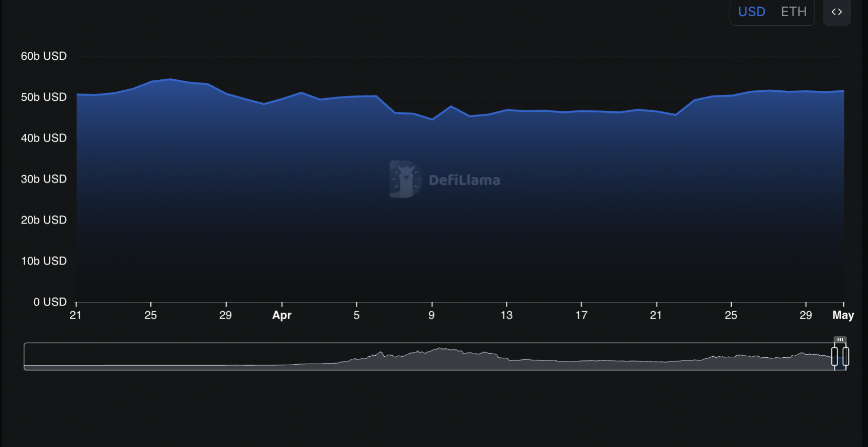Click the 60b USD y-axis label
The width and height of the screenshot is (868, 447).
(x=44, y=56)
